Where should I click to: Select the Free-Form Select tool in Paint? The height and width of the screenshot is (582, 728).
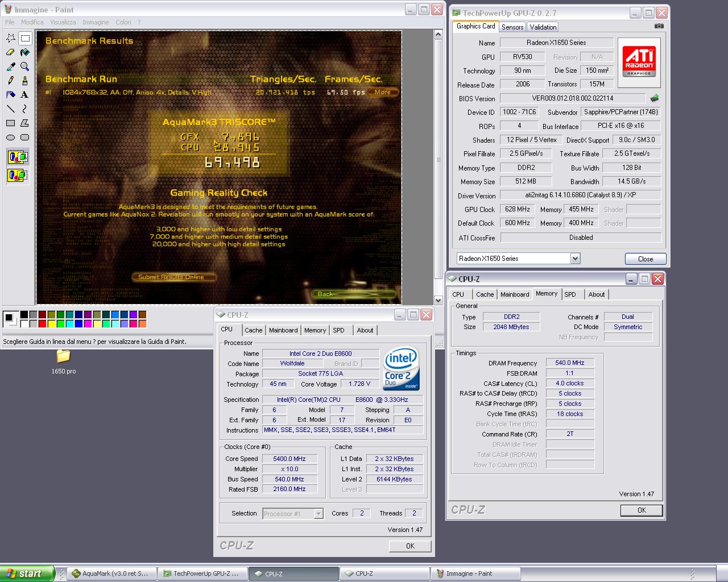11,38
